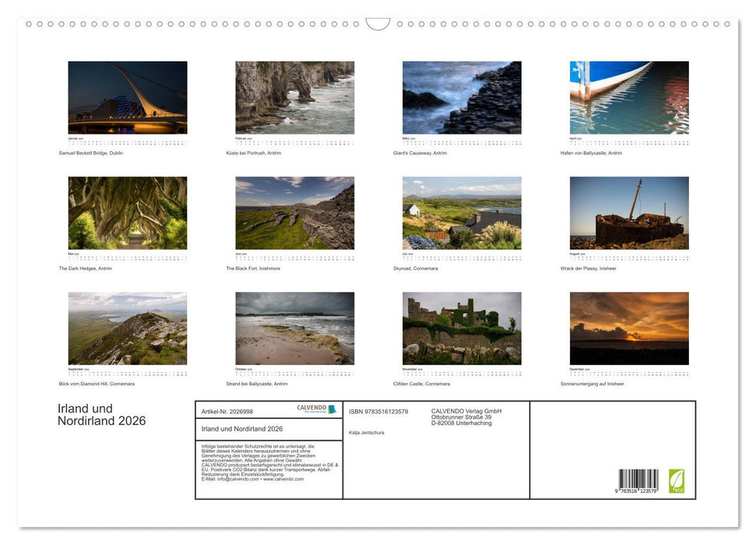Screen dimensions: 756x545
Task: Select The Dark Hedges thumbnail
Action: coord(127,211)
